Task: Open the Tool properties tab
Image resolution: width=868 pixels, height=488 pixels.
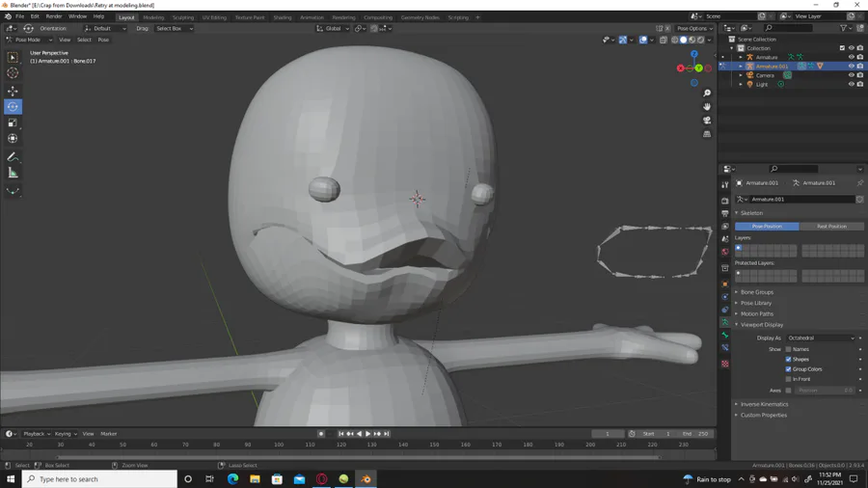Action: click(x=725, y=185)
